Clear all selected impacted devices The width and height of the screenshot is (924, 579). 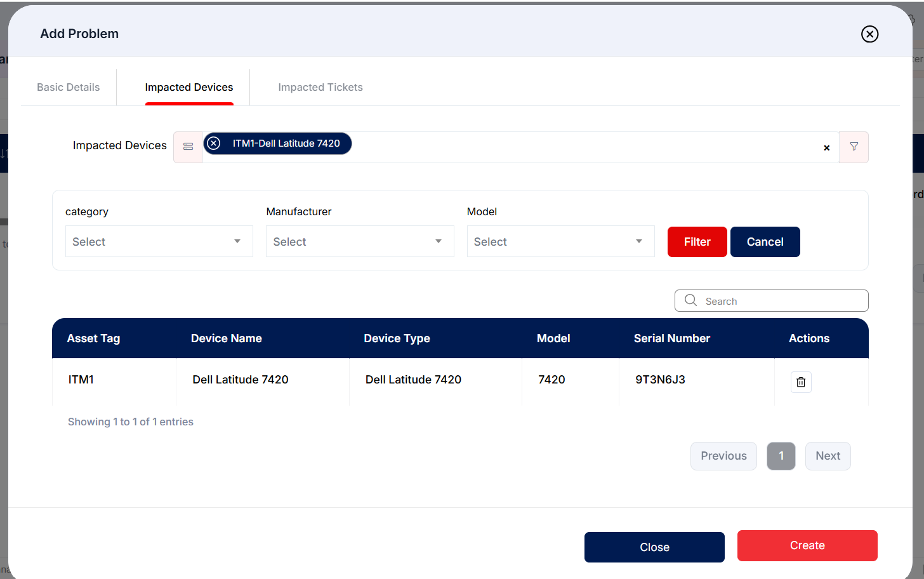tap(826, 148)
